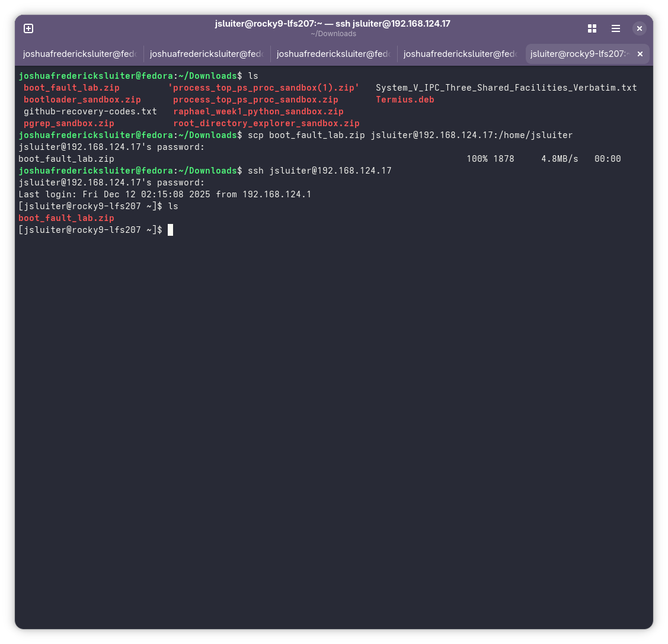Click the pgrep_sandbox.zip filename

coord(69,123)
